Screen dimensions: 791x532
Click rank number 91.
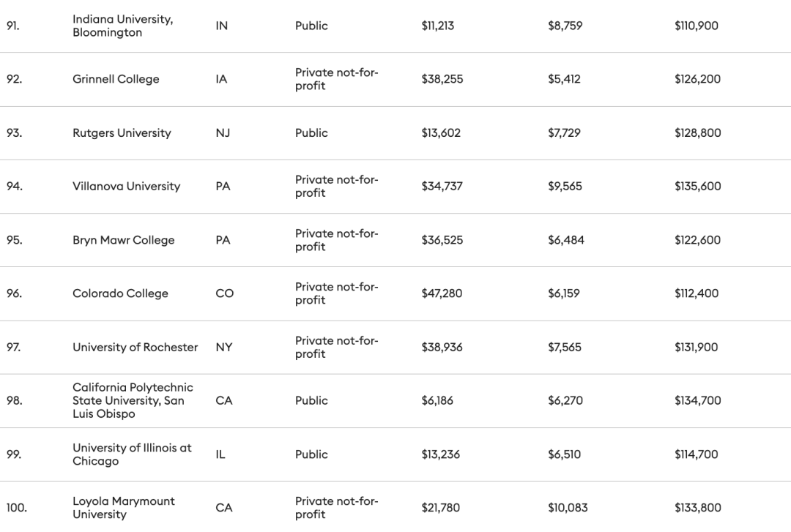click(14, 26)
